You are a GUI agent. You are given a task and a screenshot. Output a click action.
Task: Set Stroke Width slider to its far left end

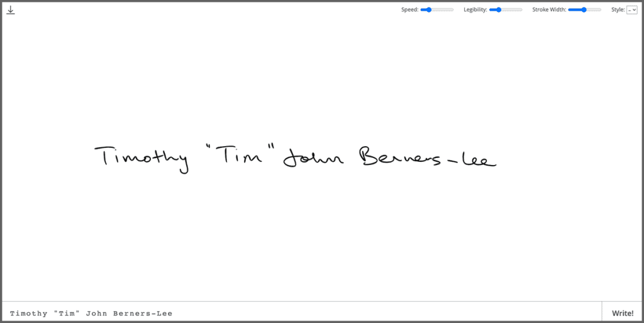569,10
